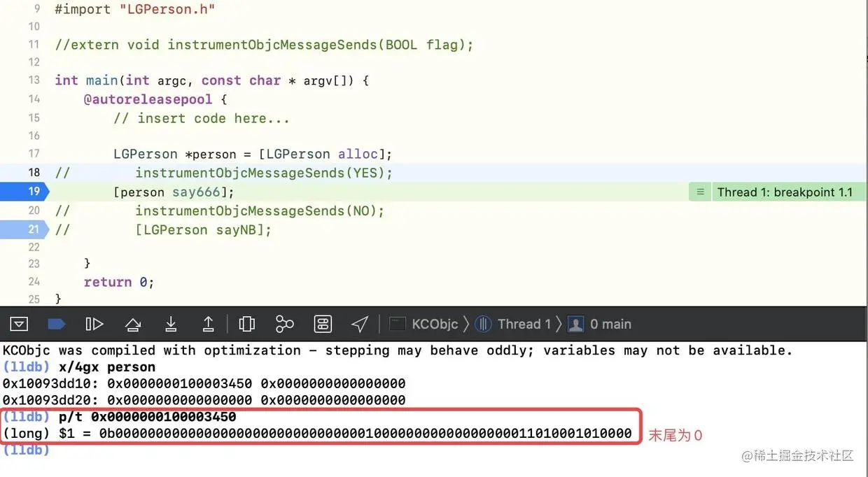Click the Step Over icon

(x=132, y=323)
